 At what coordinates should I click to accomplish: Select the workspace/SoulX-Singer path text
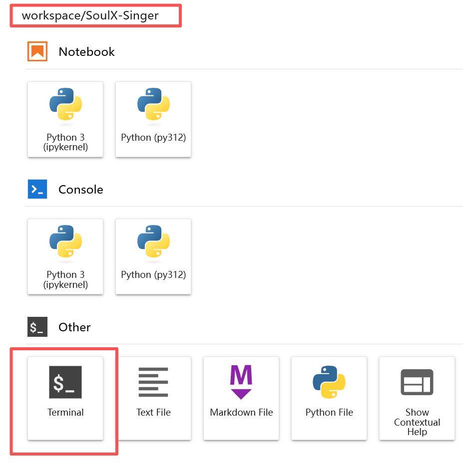point(90,15)
